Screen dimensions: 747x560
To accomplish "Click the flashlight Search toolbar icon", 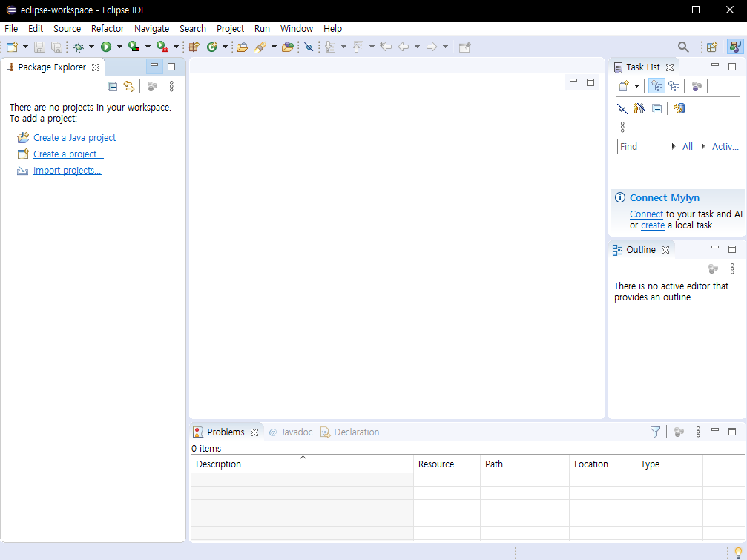I will pyautogui.click(x=260, y=47).
